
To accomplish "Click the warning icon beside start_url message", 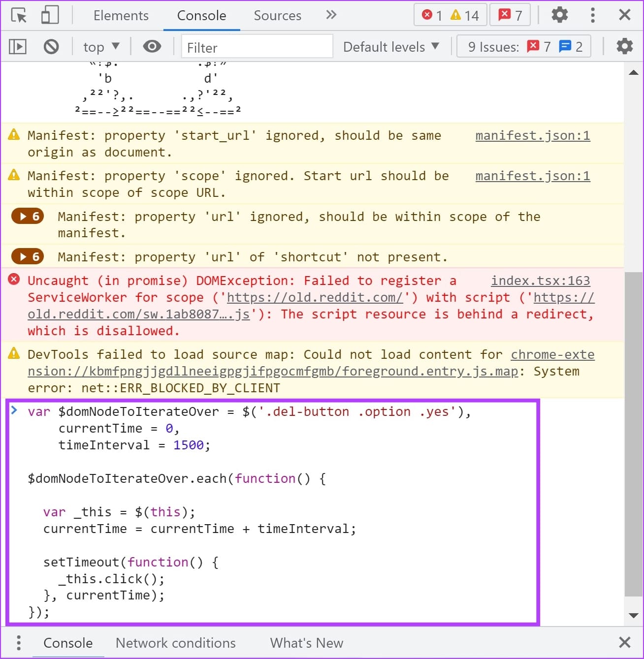I will point(14,134).
